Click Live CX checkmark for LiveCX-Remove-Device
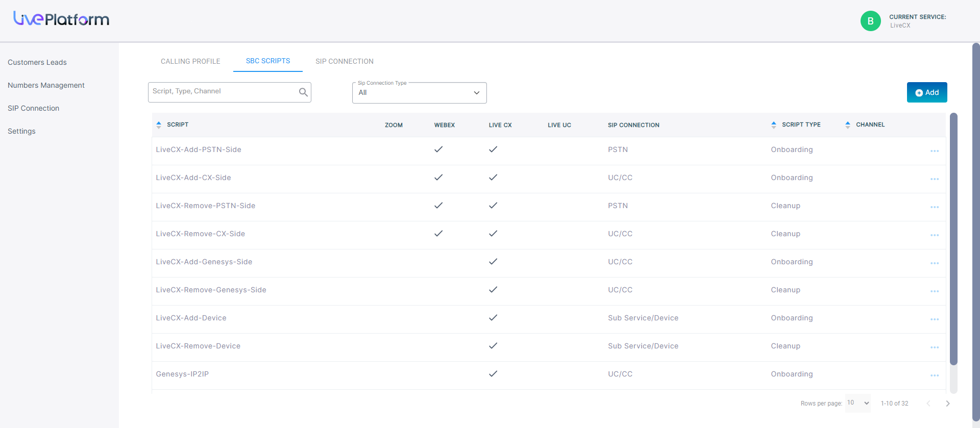Screen dimensions: 980x428 point(493,346)
